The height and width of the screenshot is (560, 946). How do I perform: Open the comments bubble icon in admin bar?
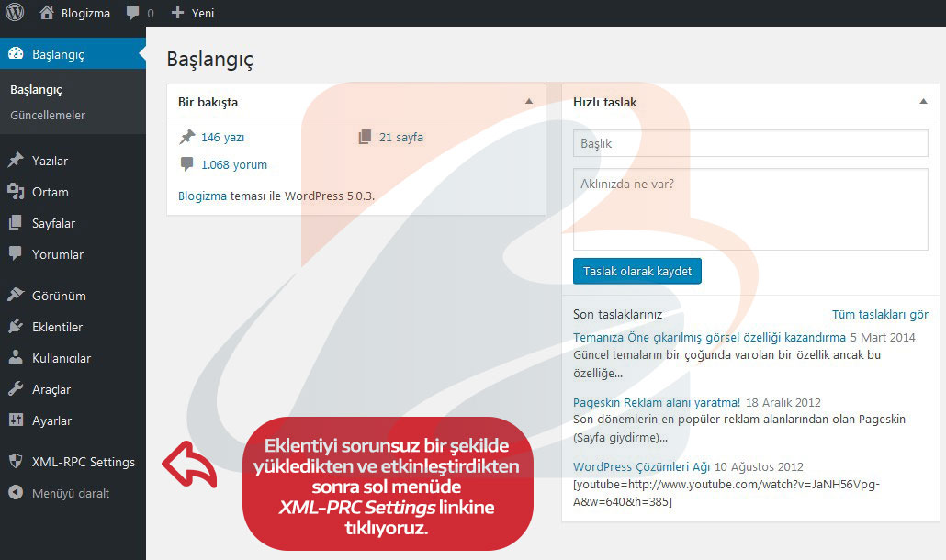(133, 13)
